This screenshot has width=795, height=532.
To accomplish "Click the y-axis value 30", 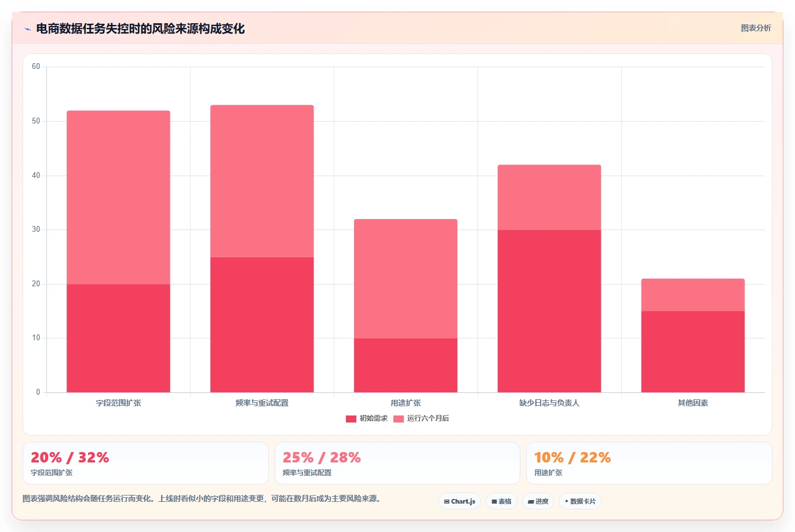I will tap(36, 229).
